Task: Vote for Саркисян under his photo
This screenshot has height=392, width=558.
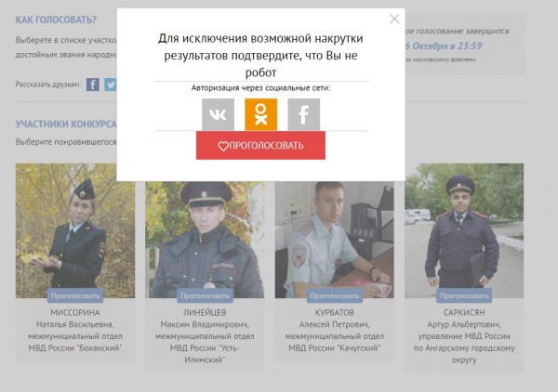Action: click(464, 295)
